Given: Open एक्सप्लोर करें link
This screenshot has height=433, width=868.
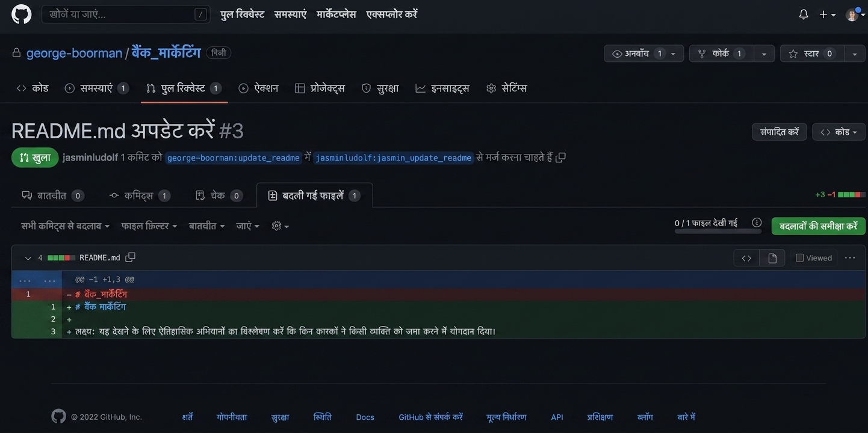Looking at the screenshot, I should coord(392,14).
